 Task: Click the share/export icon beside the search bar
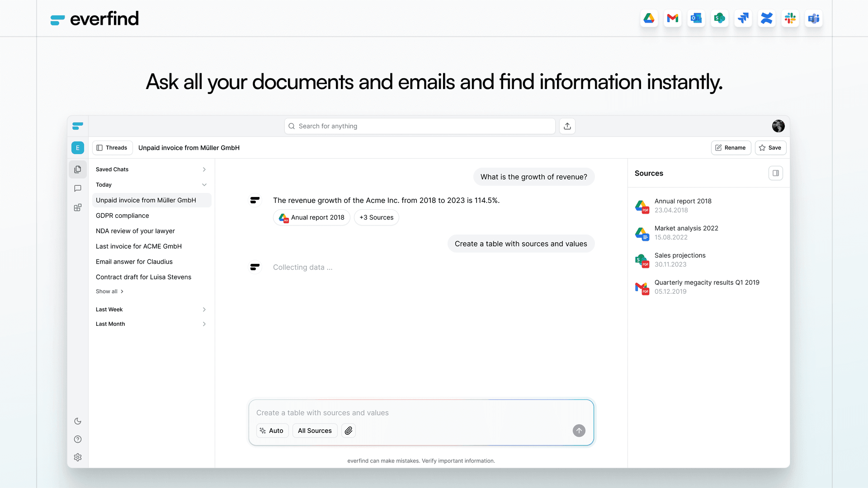tap(567, 126)
